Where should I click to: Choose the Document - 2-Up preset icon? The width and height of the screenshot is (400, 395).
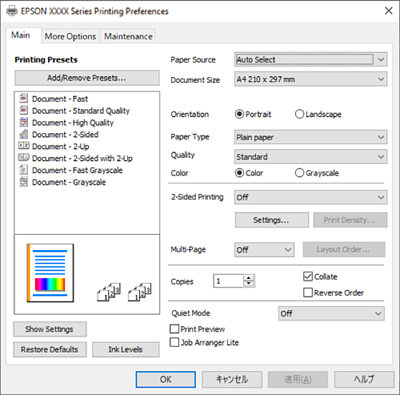(24, 146)
